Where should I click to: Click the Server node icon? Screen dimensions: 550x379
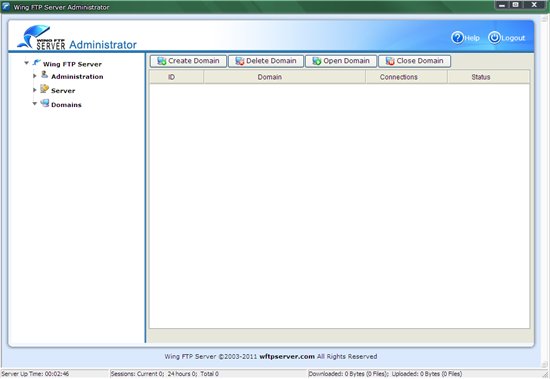45,89
